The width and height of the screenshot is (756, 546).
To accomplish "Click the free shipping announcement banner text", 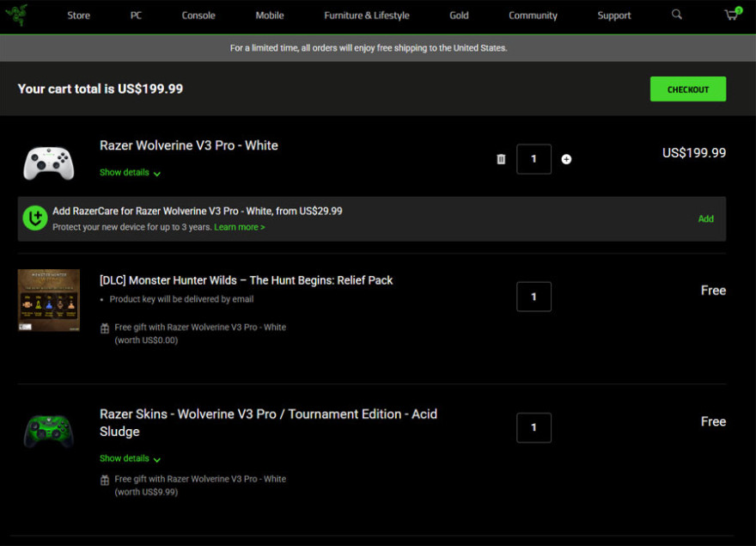I will click(369, 48).
